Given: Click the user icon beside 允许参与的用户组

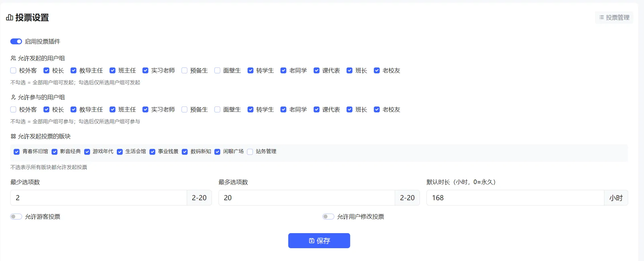Looking at the screenshot, I should pyautogui.click(x=13, y=97).
